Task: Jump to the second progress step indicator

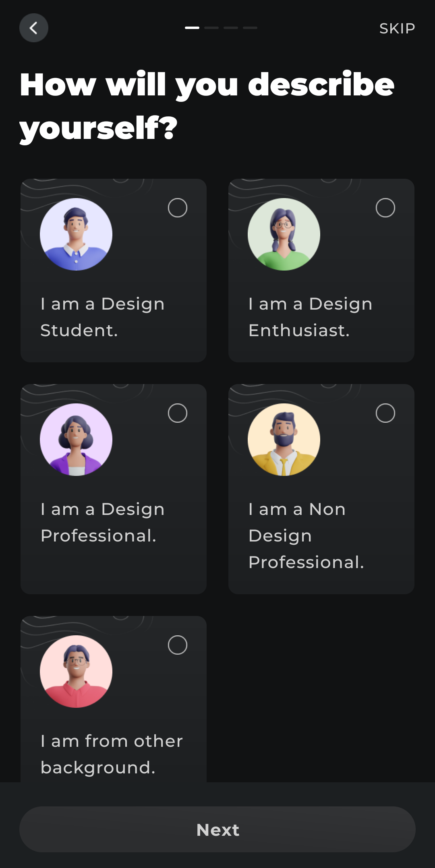Action: pyautogui.click(x=211, y=28)
